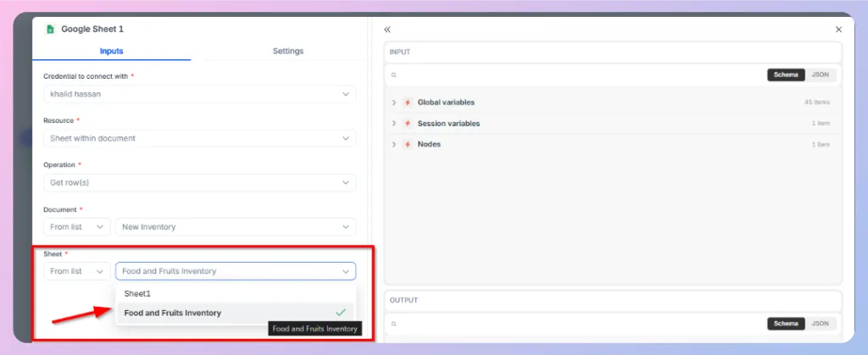Screen dimensions: 868x355
Task: Expand the Nodes tree row
Action: (x=393, y=144)
